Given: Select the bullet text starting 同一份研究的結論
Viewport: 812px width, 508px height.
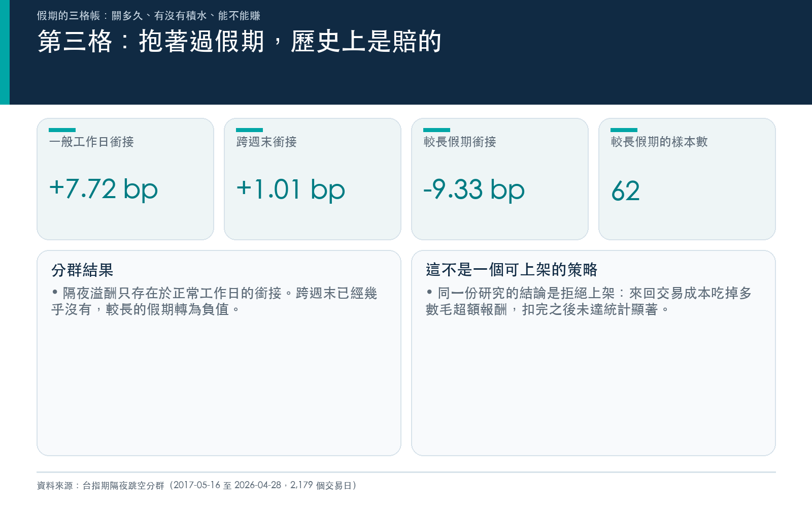Looking at the screenshot, I should pyautogui.click(x=589, y=301).
